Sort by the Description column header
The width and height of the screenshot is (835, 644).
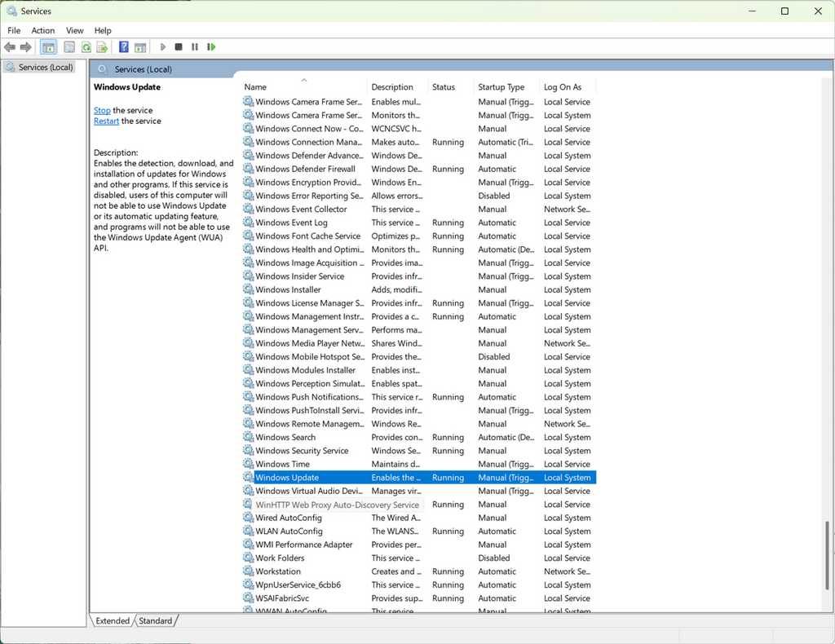[398, 86]
